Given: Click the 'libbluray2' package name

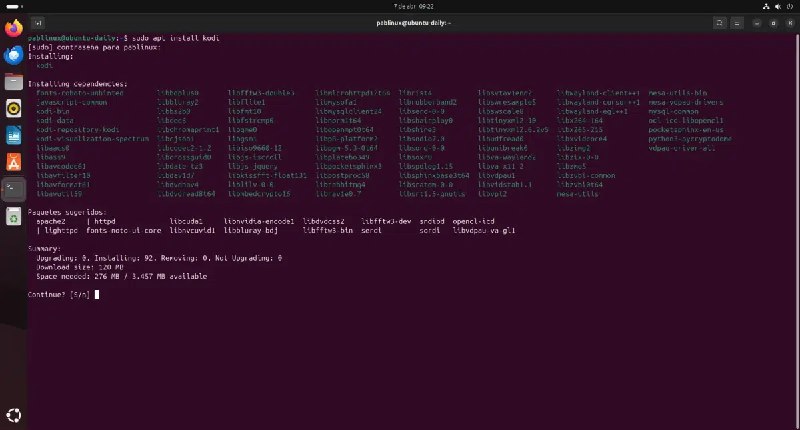Looking at the screenshot, I should (178, 102).
